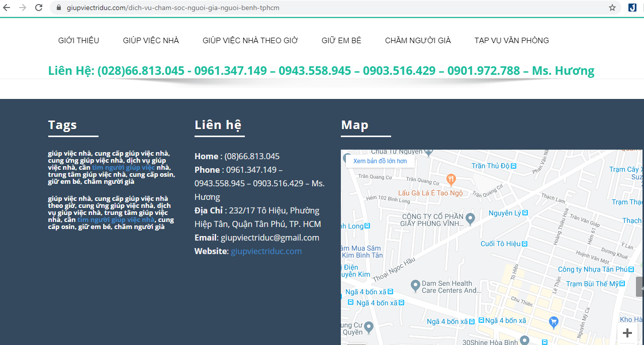
Task: Click Cuối Tô Hiệu bus stop icon
Action: tap(525, 244)
